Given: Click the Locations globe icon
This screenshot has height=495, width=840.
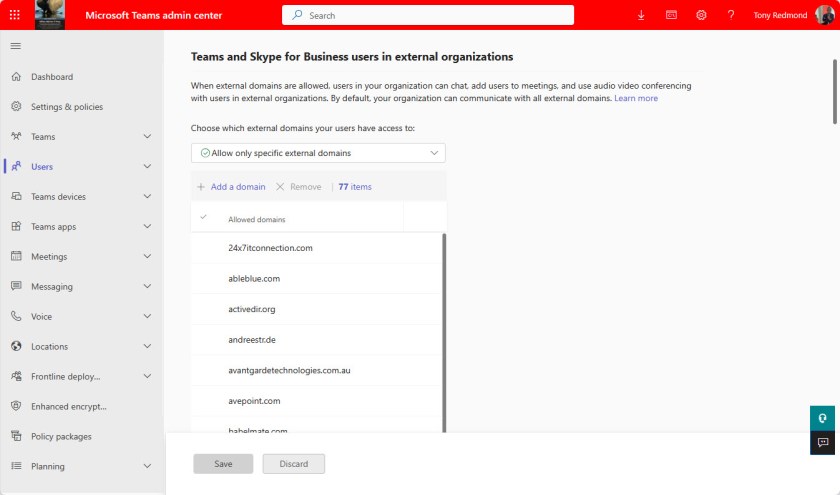Looking at the screenshot, I should coord(16,346).
